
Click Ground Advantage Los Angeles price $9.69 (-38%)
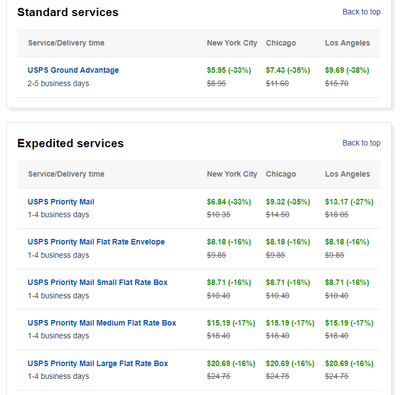coord(347,70)
